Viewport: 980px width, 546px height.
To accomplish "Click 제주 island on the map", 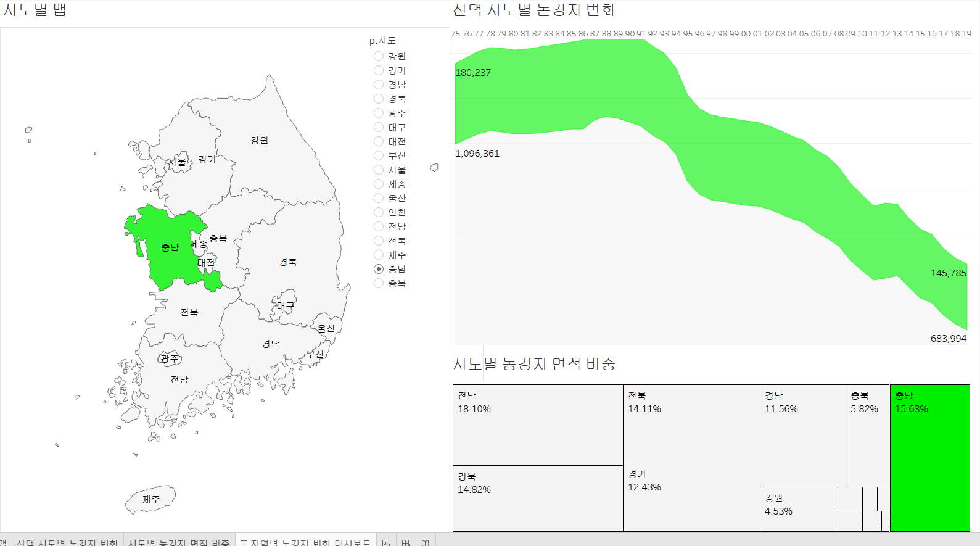I will [x=150, y=499].
